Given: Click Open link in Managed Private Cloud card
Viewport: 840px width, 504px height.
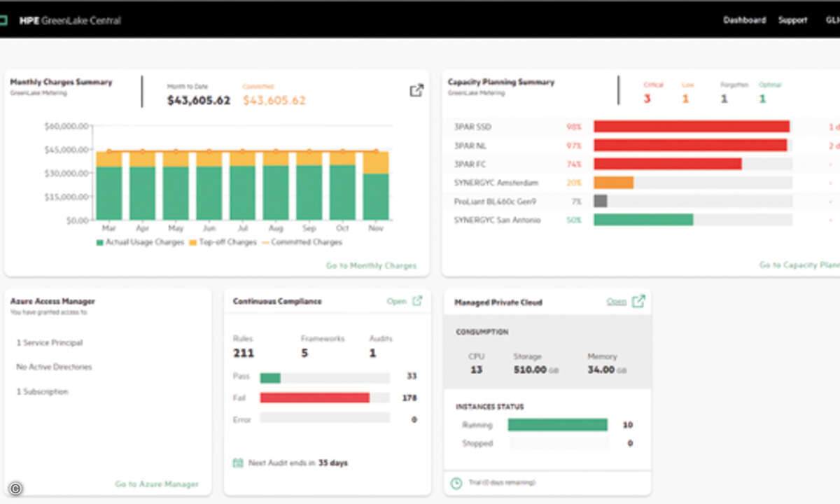Looking at the screenshot, I should 616,302.
